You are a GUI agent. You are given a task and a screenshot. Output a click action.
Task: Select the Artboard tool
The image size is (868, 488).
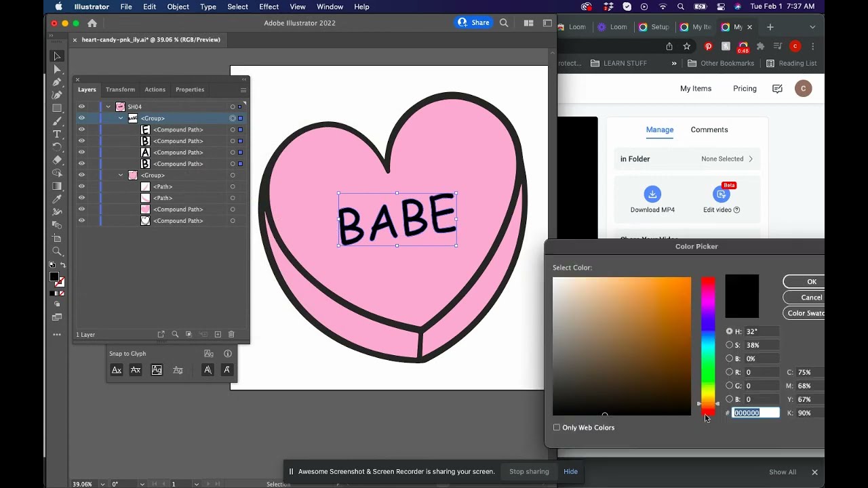click(57, 239)
